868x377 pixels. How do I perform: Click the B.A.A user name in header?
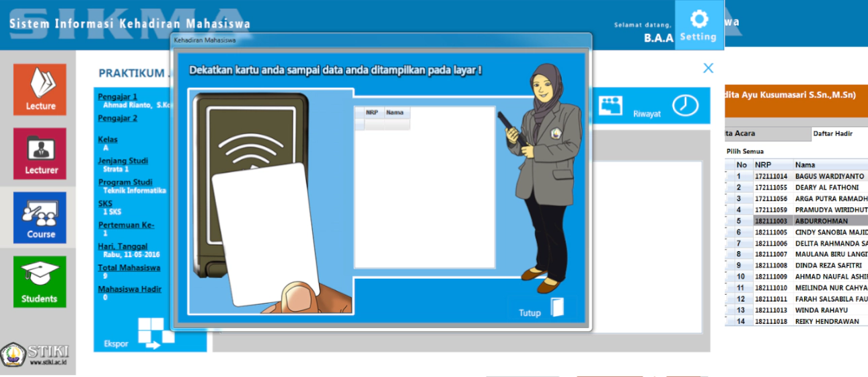[659, 38]
